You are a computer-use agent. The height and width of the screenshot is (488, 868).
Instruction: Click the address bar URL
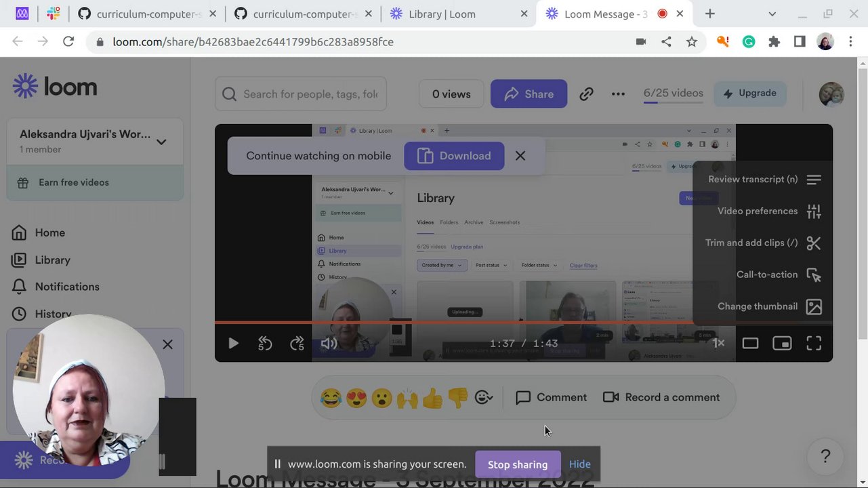tap(253, 42)
